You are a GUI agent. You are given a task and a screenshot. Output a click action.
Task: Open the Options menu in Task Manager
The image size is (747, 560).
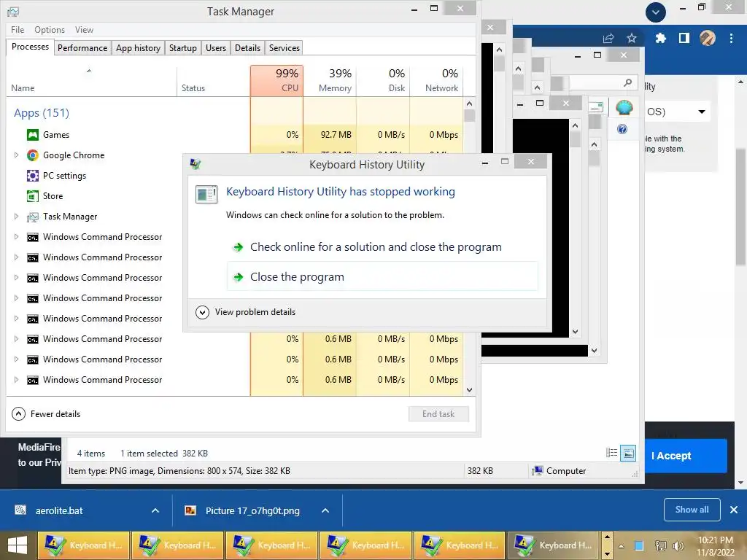click(50, 29)
